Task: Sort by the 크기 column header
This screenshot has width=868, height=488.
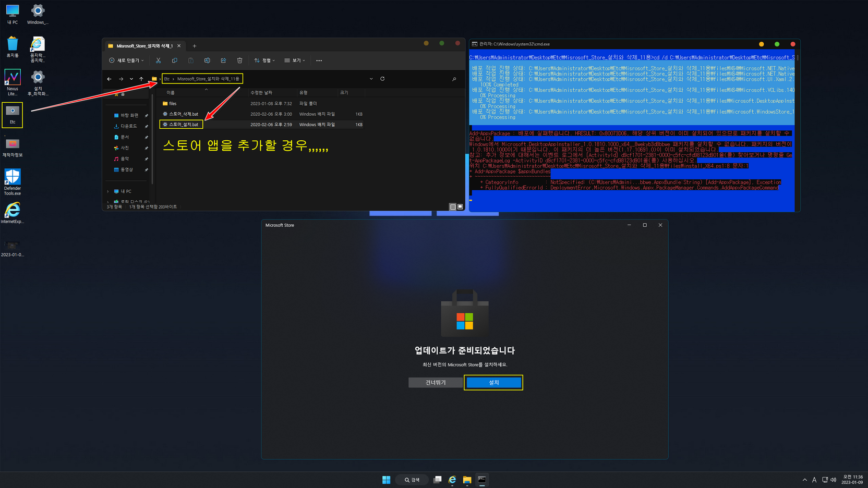Action: [344, 93]
